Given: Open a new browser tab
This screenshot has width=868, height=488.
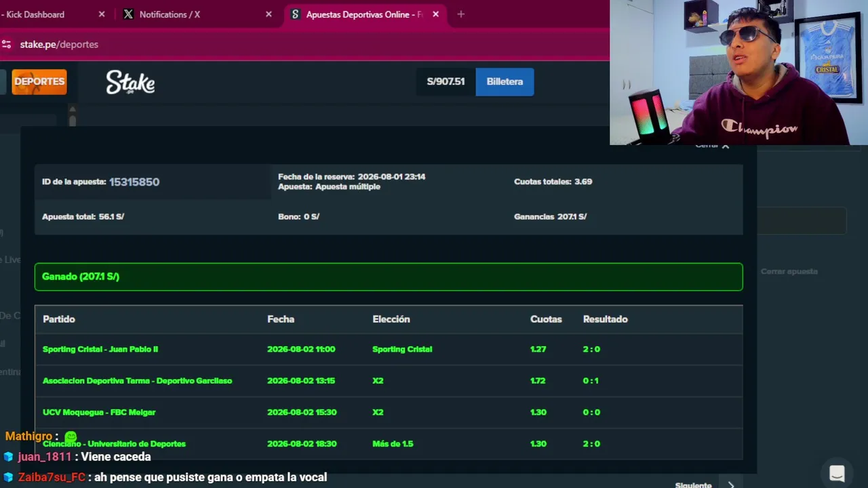Looking at the screenshot, I should 460,14.
